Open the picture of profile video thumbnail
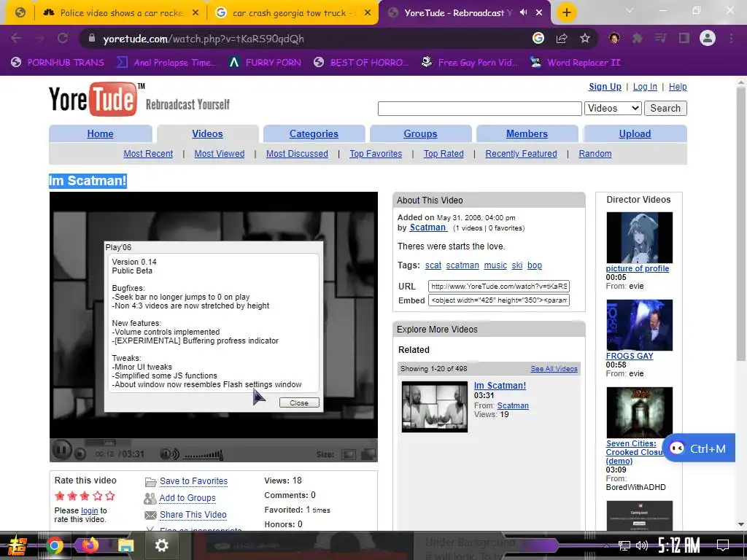The width and height of the screenshot is (747, 560). click(639, 238)
